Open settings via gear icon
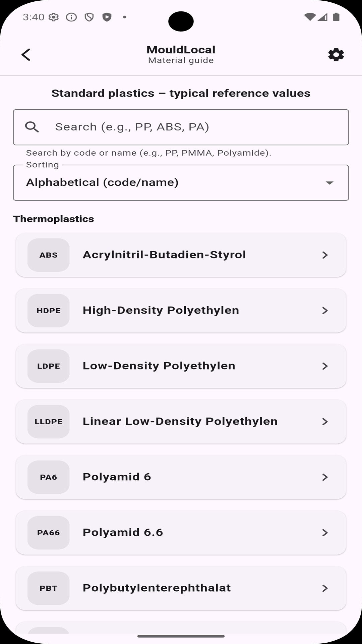 click(336, 55)
